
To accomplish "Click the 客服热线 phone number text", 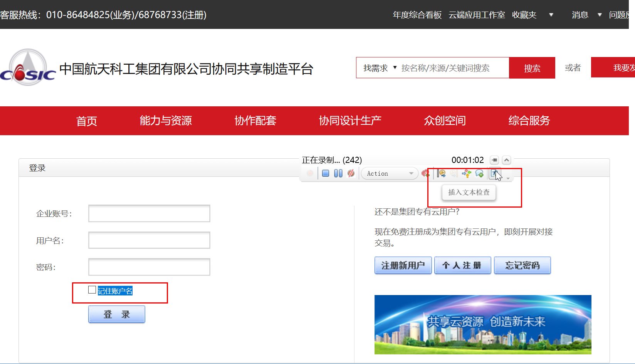I will coord(103,15).
